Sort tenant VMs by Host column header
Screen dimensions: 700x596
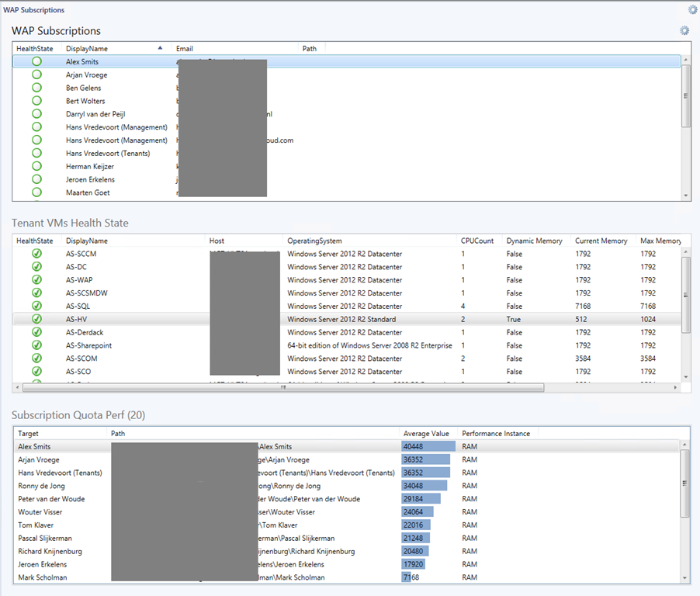(217, 241)
